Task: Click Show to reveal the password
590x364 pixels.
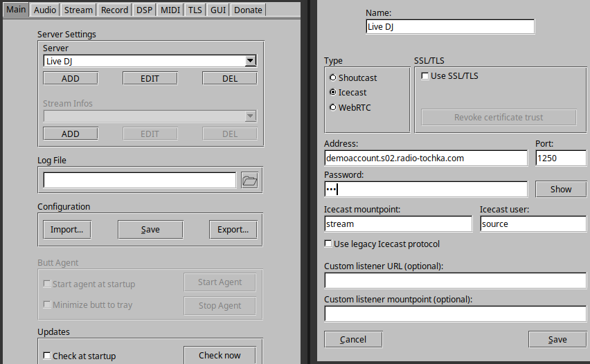Action: (561, 189)
